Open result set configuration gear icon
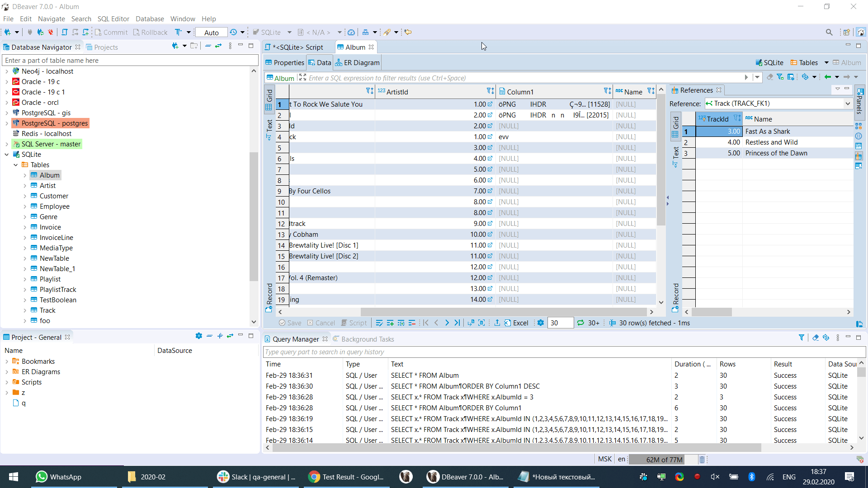 pos(541,323)
